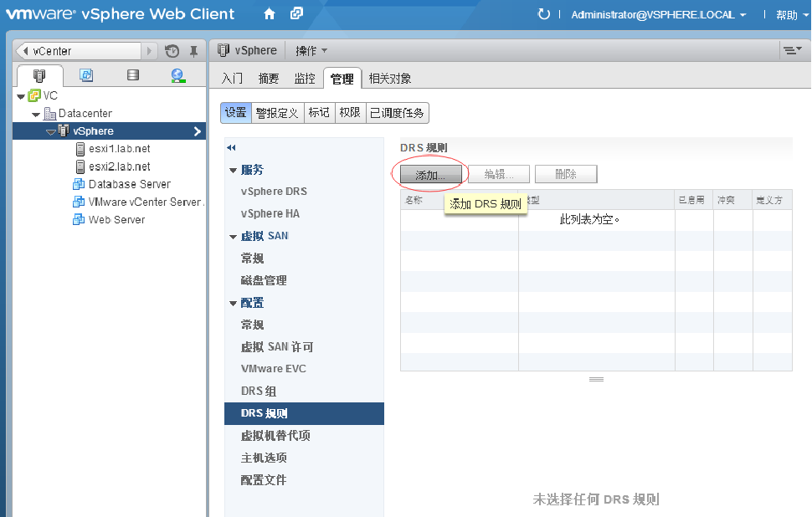Open the panel options menu icon at top right
Image resolution: width=812 pixels, height=517 pixels.
[792, 50]
